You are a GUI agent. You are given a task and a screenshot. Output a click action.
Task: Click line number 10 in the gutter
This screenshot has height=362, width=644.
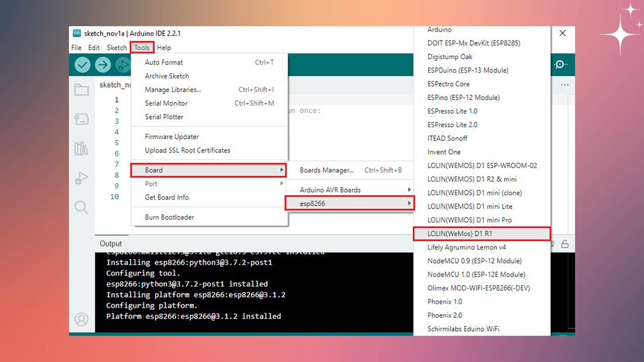coord(115,196)
